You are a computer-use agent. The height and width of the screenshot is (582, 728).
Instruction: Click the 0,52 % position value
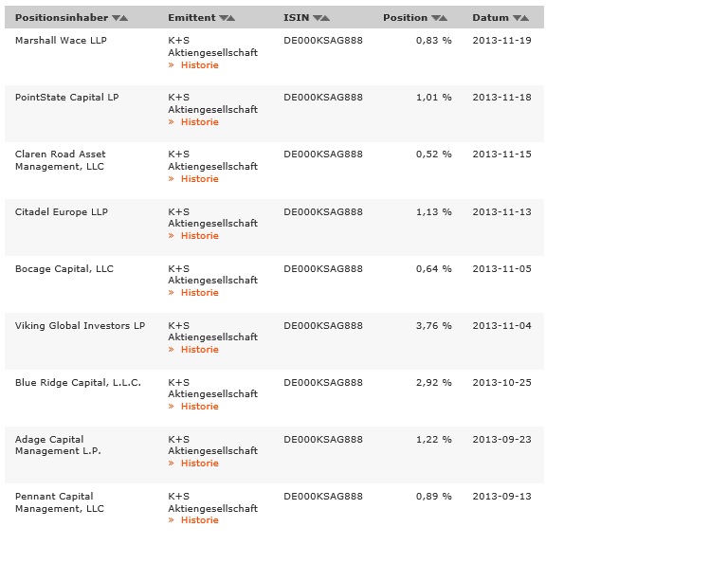pyautogui.click(x=433, y=155)
